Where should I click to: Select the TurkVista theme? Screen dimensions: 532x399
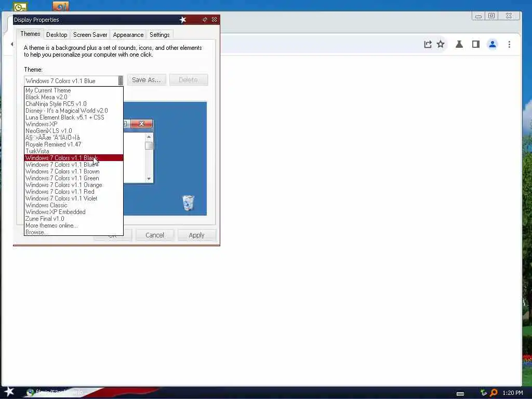tap(74, 151)
